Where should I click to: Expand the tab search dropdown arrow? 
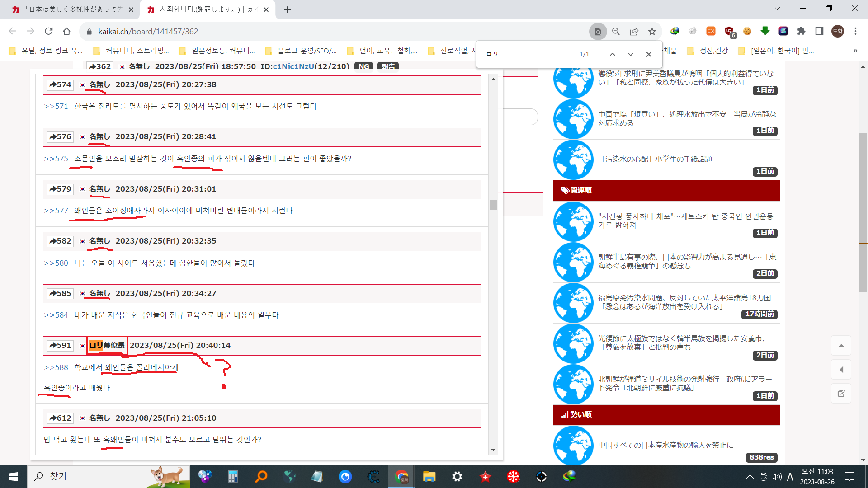[x=777, y=9]
